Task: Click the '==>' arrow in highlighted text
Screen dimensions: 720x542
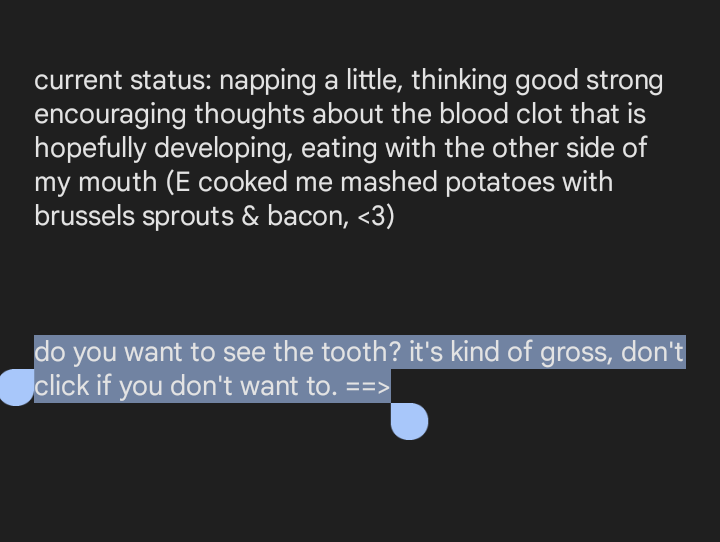Action: click(x=368, y=386)
